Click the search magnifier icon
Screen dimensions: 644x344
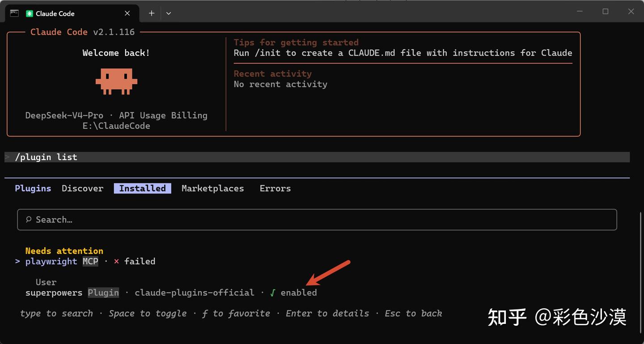(29, 220)
